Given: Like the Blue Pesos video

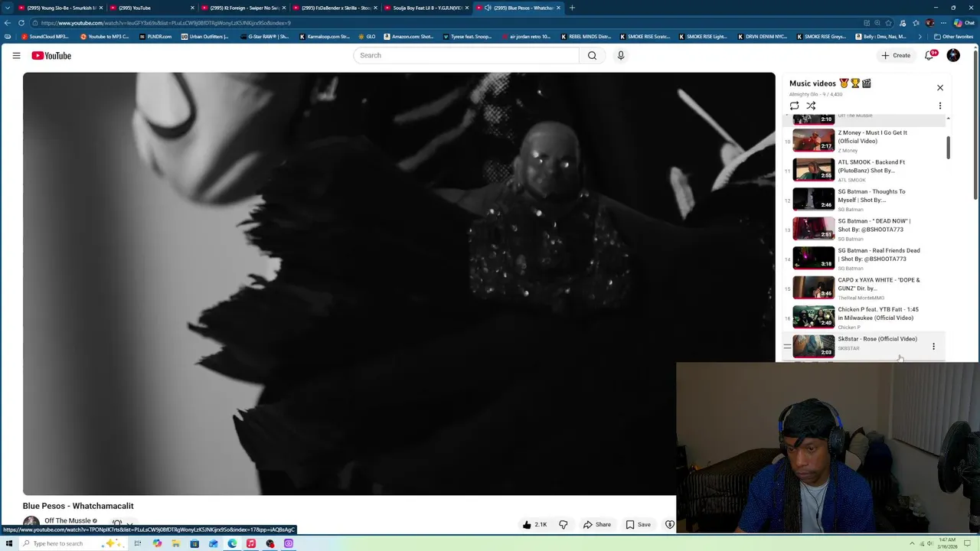Looking at the screenshot, I should point(534,525).
